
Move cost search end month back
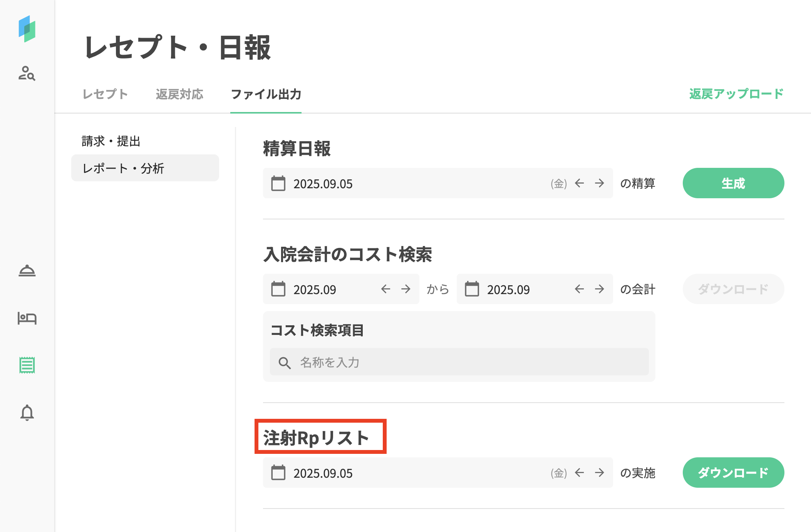click(579, 289)
